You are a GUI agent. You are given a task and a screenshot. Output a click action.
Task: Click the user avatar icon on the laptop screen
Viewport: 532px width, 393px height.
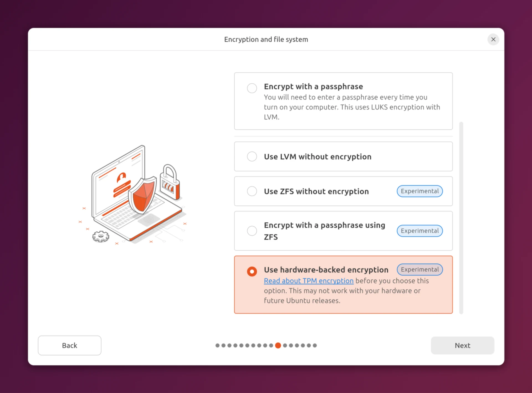[x=121, y=177]
